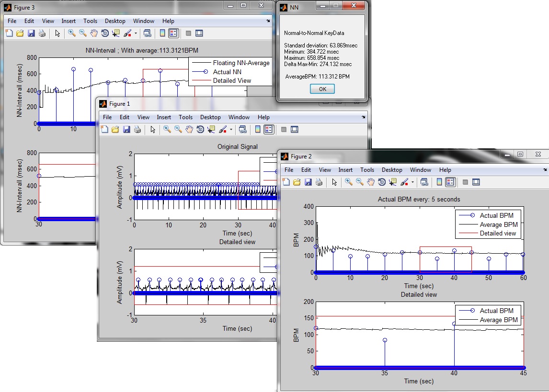Image resolution: width=549 pixels, height=392 pixels.
Task: Open the Desktop menu in Figure 2
Action: [x=392, y=169]
